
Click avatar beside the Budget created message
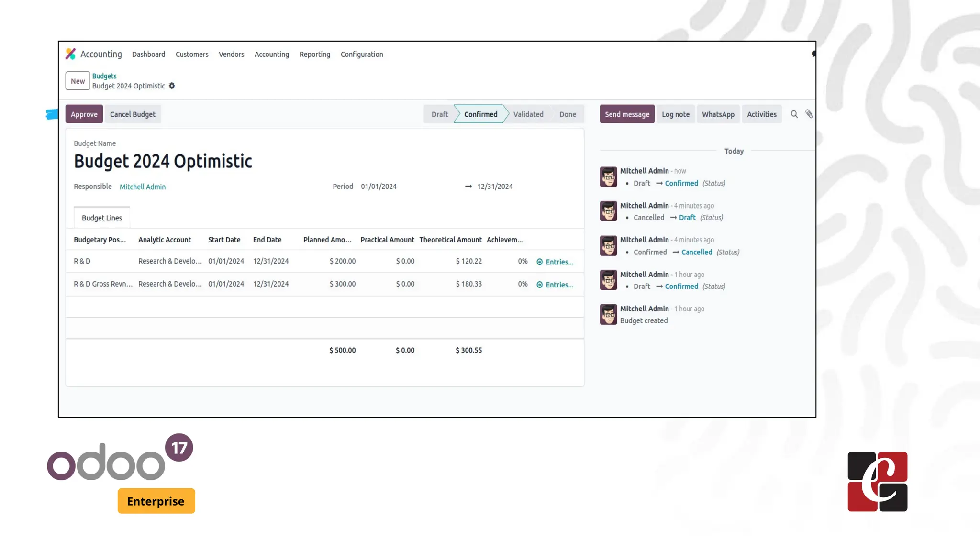[x=608, y=314]
